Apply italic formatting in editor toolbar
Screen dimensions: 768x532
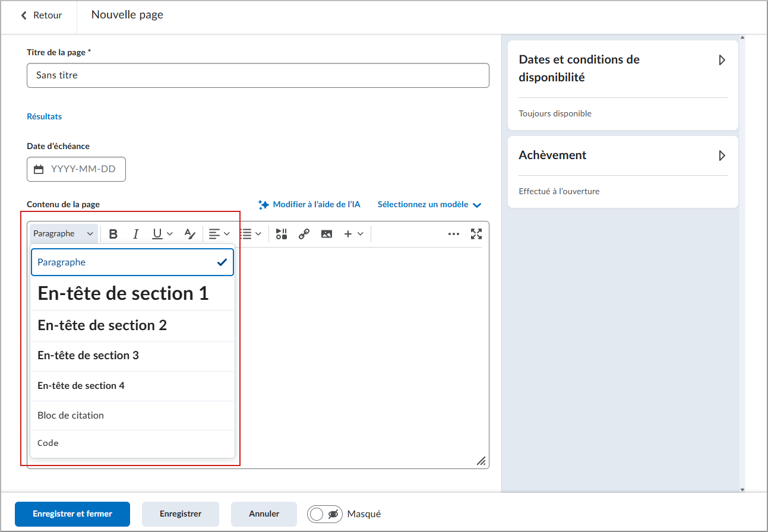[135, 234]
